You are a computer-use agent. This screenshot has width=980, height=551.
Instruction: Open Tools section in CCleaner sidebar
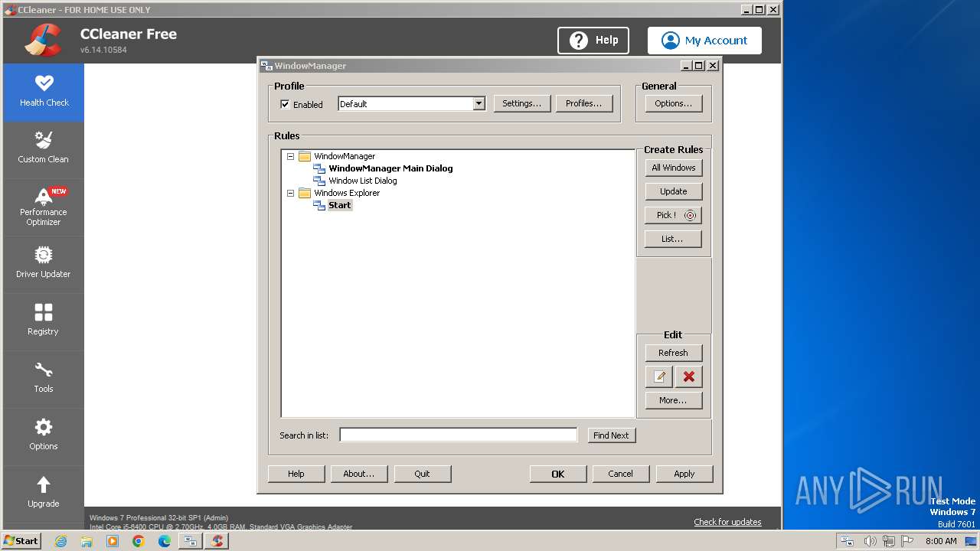tap(44, 379)
